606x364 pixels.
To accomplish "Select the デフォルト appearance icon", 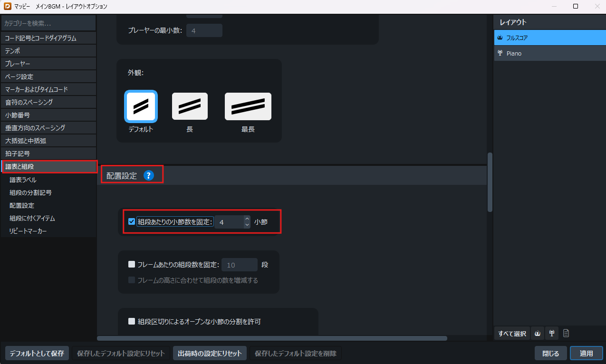I will (x=141, y=106).
